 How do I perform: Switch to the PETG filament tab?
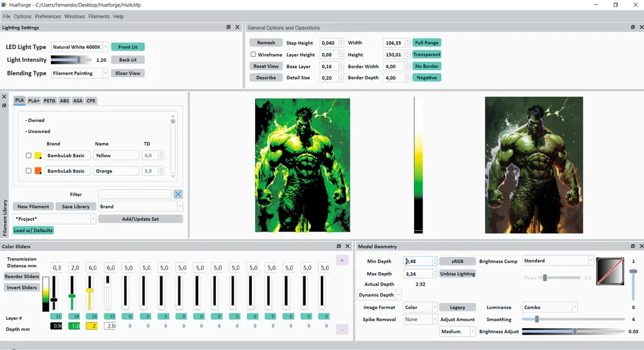click(50, 100)
